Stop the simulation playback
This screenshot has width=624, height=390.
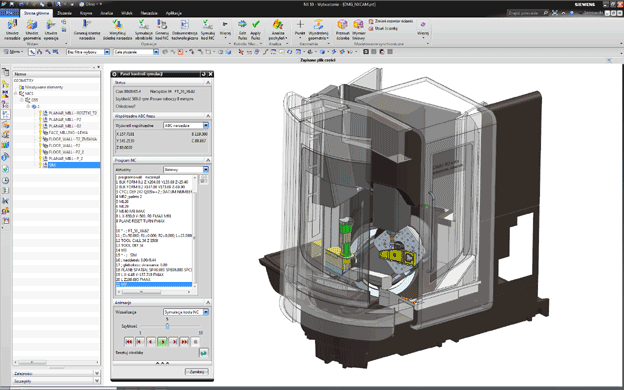(195, 341)
